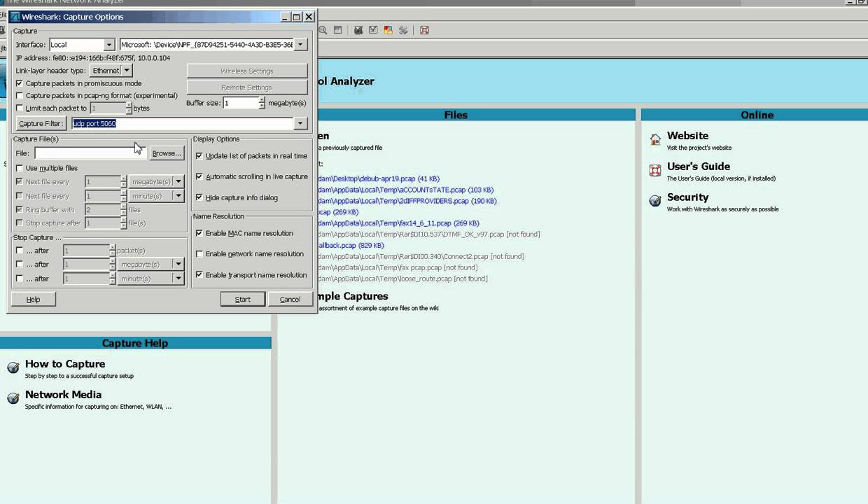
Task: Enable capture packets in pcap-ng format
Action: click(20, 95)
